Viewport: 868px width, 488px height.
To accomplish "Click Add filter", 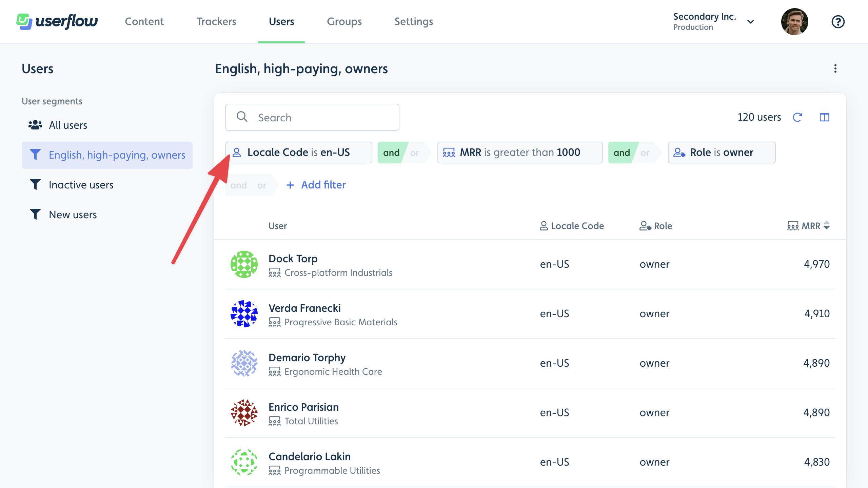I will pos(316,185).
